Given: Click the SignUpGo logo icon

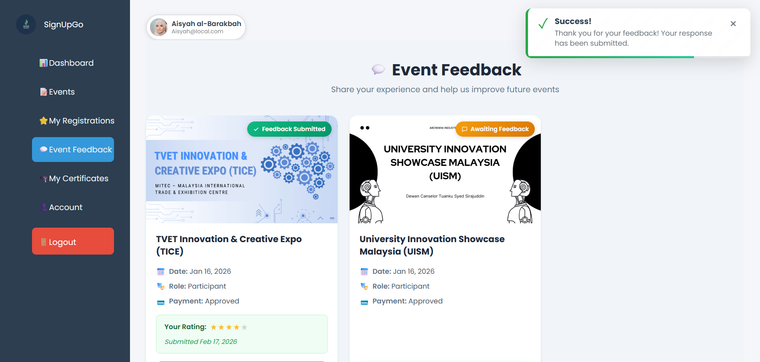Looking at the screenshot, I should (26, 24).
